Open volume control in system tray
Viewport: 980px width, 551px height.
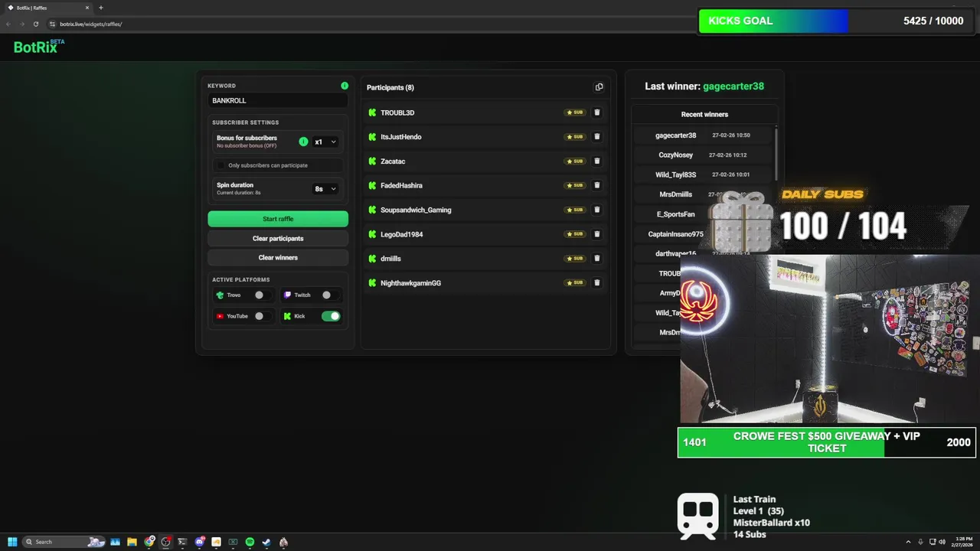942,542
